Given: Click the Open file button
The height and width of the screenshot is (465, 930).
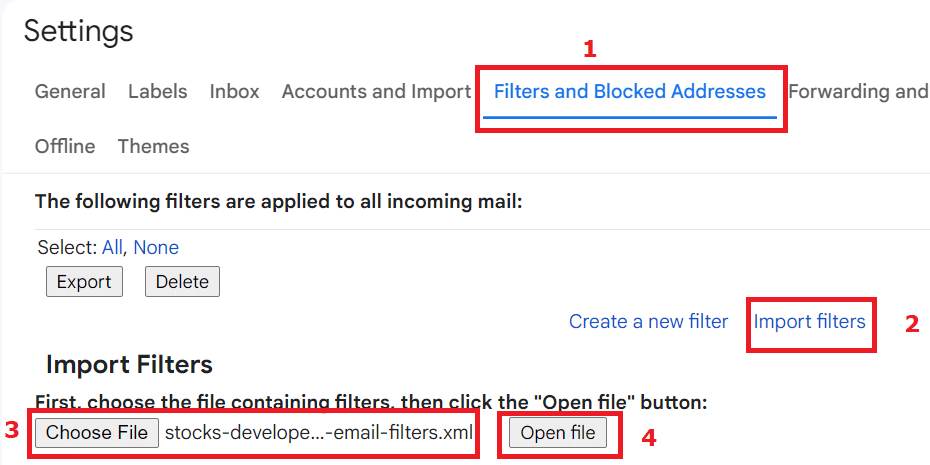Looking at the screenshot, I should [558, 433].
